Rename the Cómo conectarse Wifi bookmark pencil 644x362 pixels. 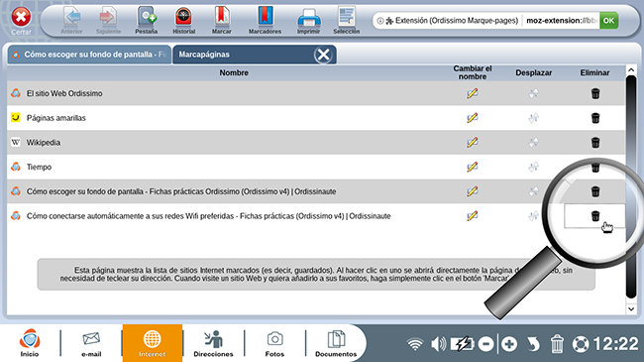point(473,216)
